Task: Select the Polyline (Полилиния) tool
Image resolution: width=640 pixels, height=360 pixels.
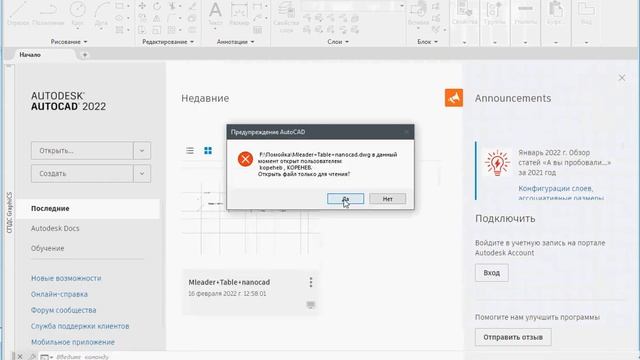Action: 48,13
